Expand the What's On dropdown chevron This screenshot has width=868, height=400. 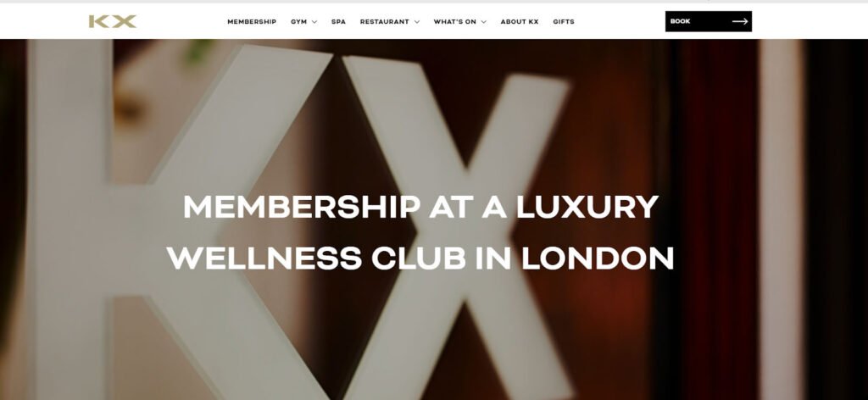pos(483,22)
